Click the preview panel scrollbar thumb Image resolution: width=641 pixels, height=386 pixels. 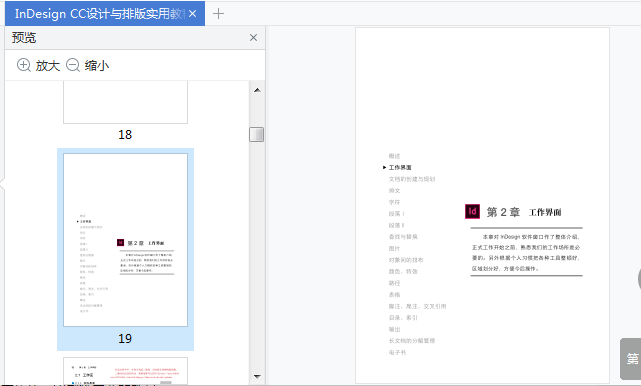pyautogui.click(x=257, y=135)
